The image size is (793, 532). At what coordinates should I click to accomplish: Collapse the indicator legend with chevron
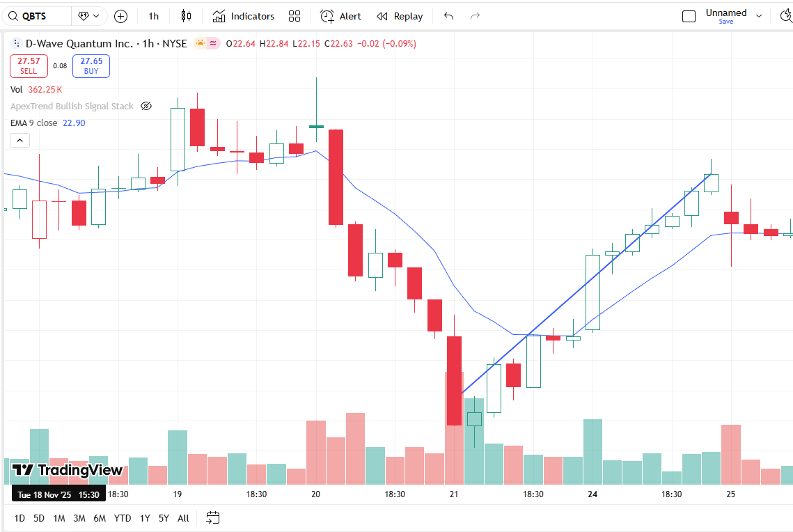pos(19,141)
